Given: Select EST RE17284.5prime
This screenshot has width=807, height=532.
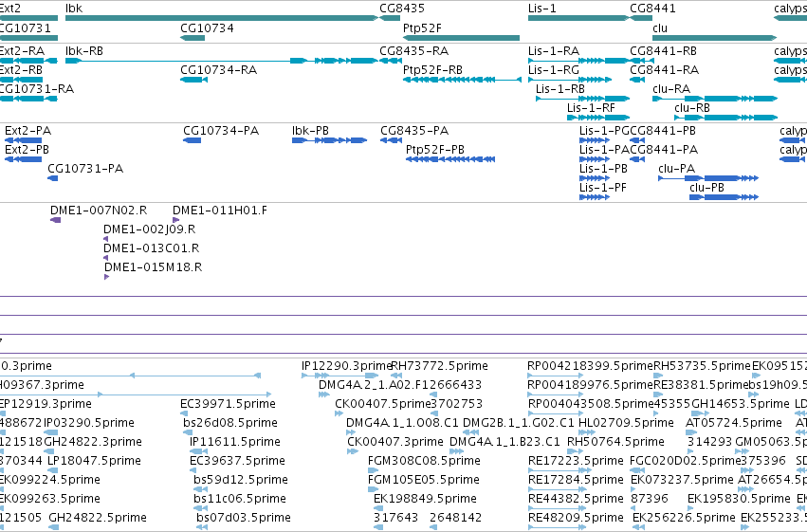Looking at the screenshot, I should pos(576,480).
